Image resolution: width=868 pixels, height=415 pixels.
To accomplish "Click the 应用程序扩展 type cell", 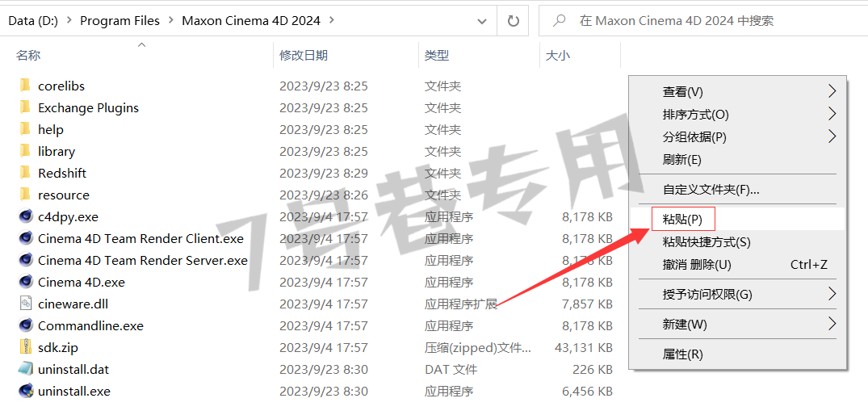I will [460, 304].
